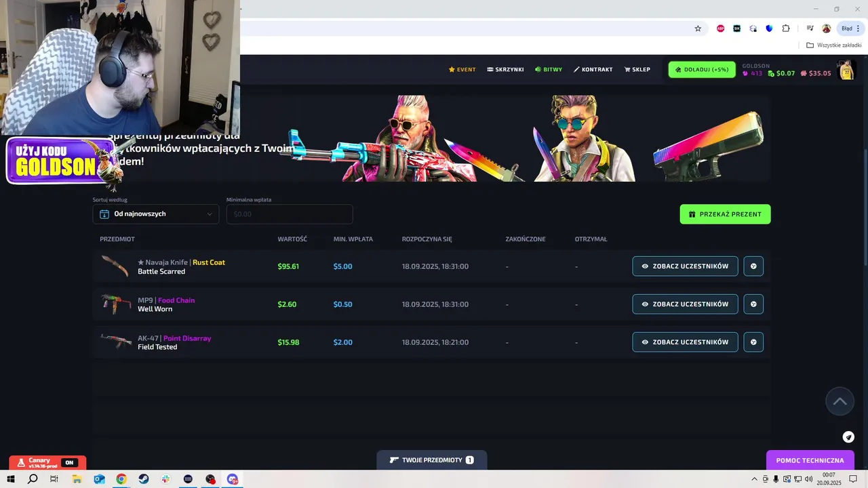This screenshot has height=488, width=868.
Task: Go to the EVENT menu item
Action: pyautogui.click(x=462, y=69)
